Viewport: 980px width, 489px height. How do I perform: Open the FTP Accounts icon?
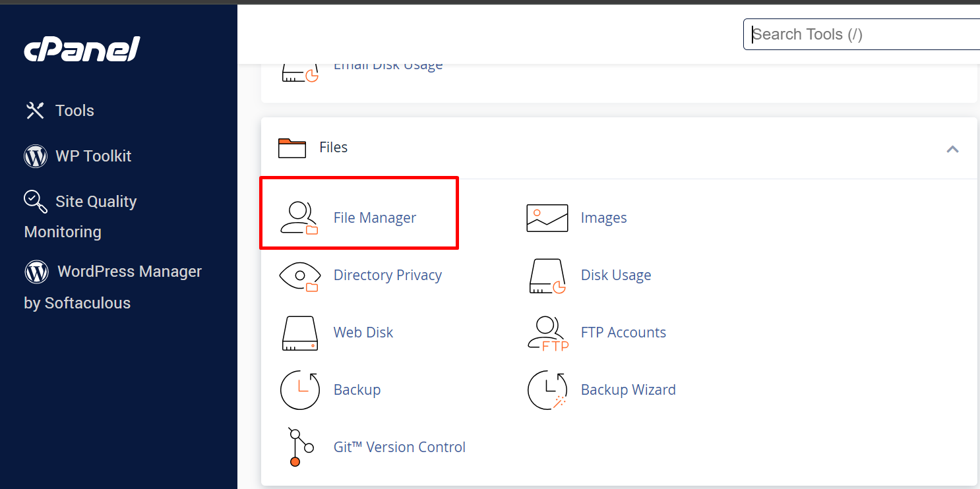tap(547, 333)
